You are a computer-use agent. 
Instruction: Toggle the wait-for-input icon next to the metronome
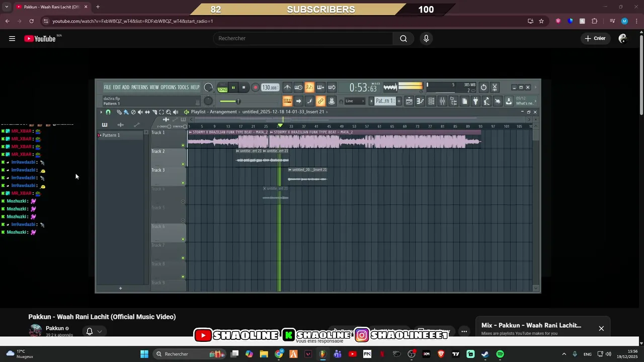click(x=298, y=87)
